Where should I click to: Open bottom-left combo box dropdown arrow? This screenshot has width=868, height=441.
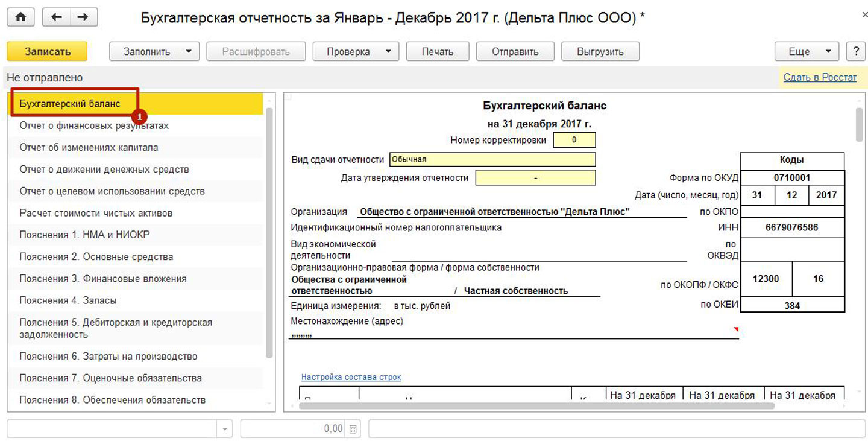pyautogui.click(x=224, y=429)
